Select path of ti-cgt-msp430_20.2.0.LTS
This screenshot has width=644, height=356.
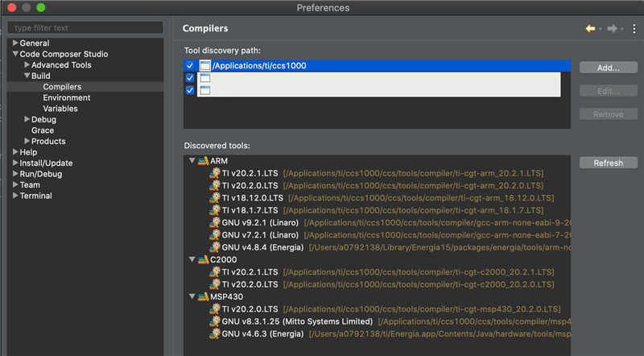(422, 308)
